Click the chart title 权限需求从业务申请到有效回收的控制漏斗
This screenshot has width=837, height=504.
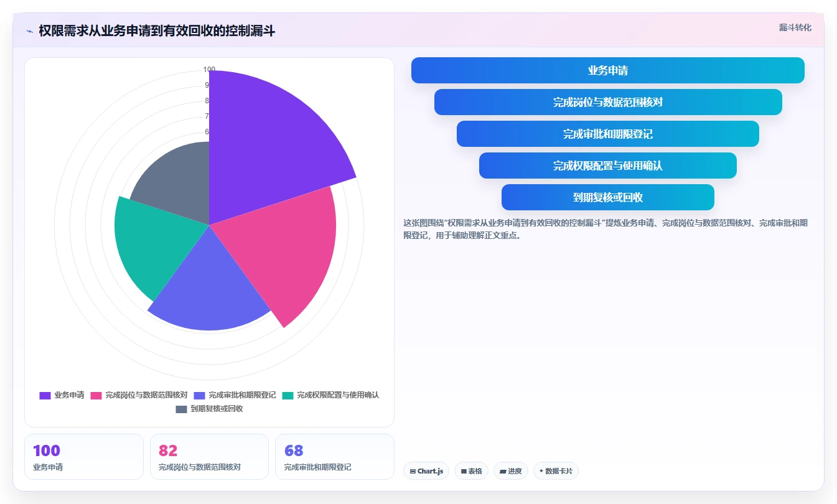pos(157,31)
